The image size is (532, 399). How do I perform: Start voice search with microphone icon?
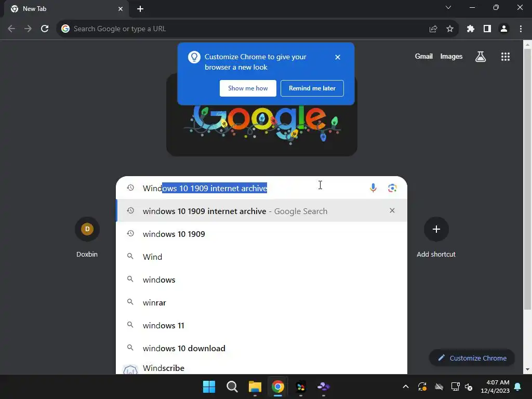coord(373,188)
